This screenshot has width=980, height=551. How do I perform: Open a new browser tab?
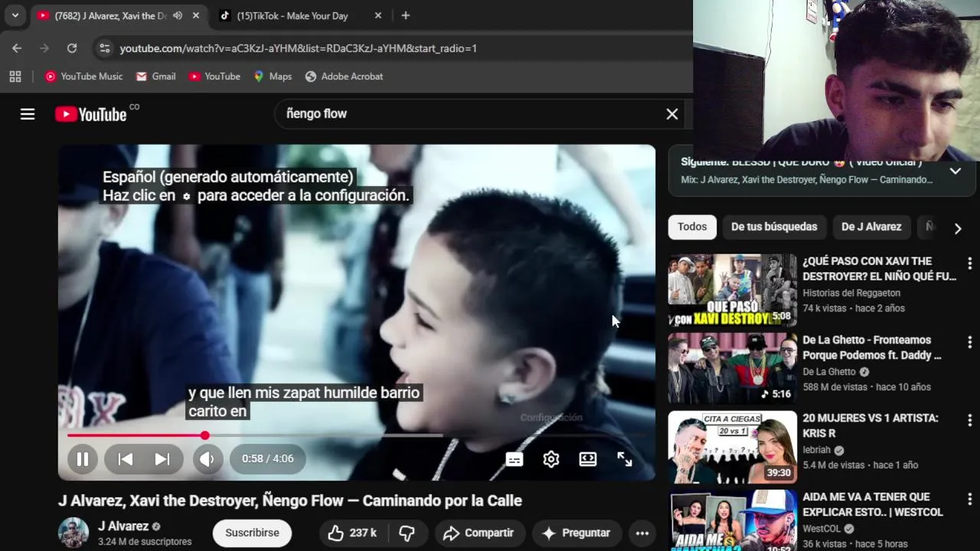coord(406,15)
